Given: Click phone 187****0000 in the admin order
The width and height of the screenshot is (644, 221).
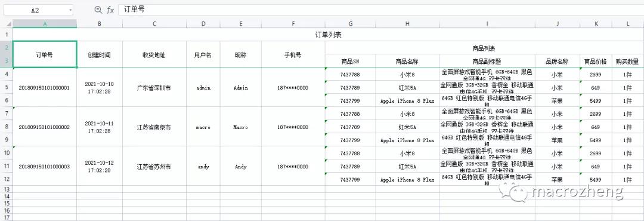Looking at the screenshot, I should (x=293, y=87).
